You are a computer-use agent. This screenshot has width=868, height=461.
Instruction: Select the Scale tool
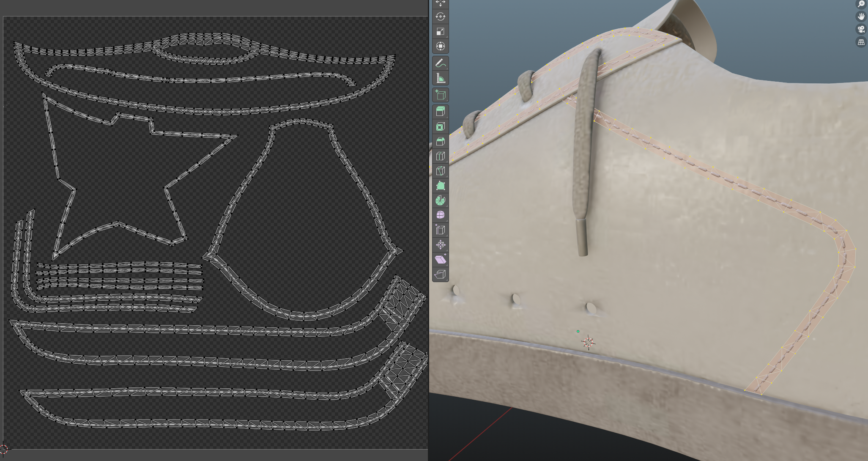click(x=440, y=32)
